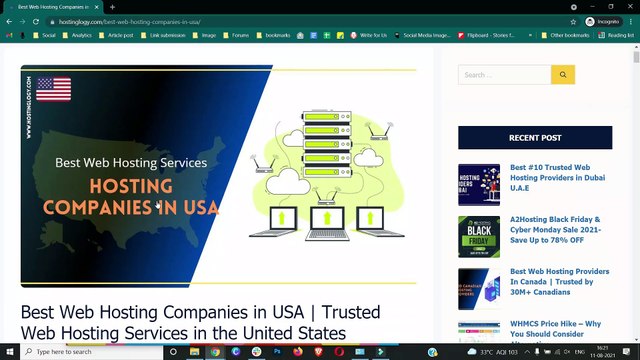Open the Incognito profile indicator
The width and height of the screenshot is (640, 360).
pyautogui.click(x=603, y=22)
